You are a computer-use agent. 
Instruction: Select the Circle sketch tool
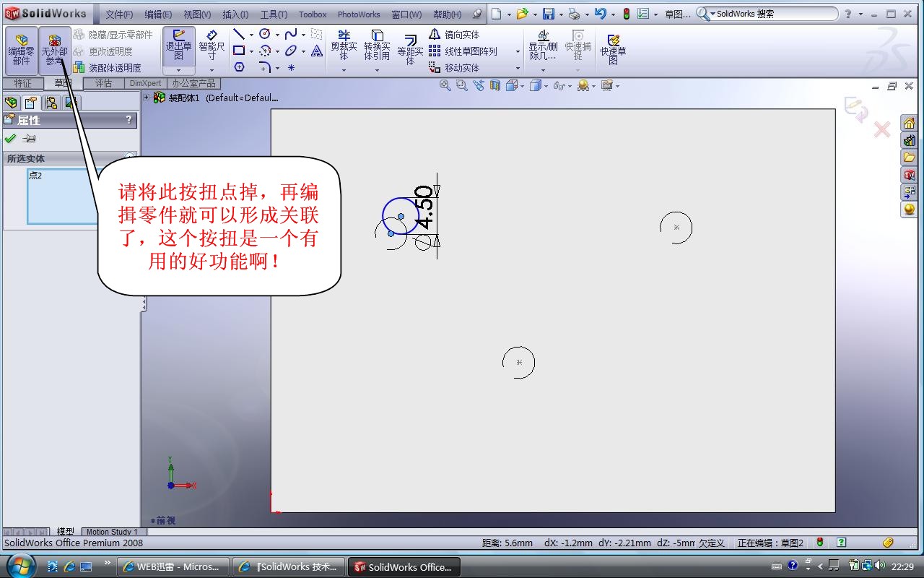tap(265, 34)
